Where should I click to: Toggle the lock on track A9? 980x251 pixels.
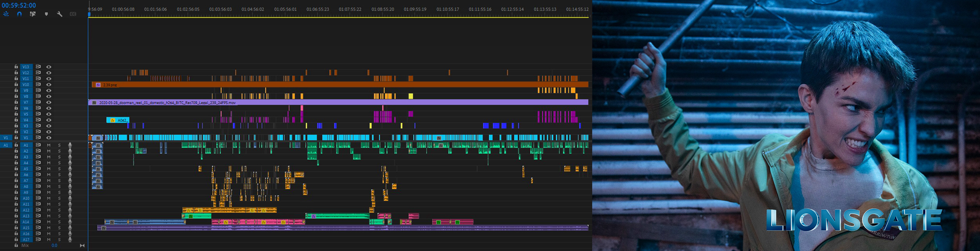point(16,192)
